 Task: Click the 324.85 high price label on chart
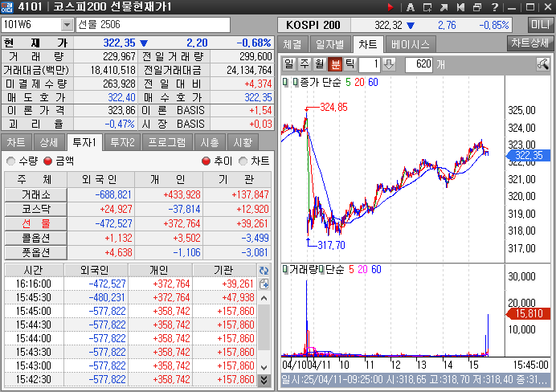(x=333, y=108)
